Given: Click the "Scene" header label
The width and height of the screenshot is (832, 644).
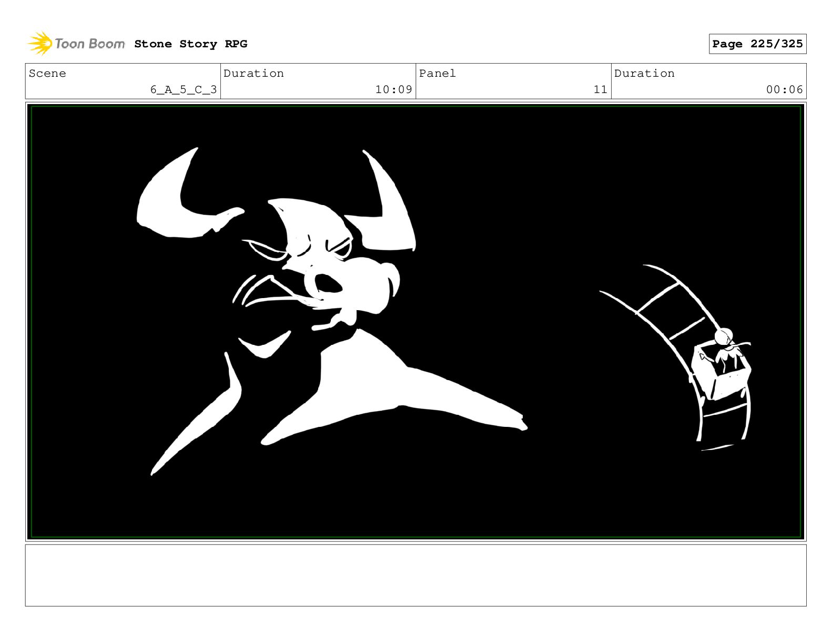Looking at the screenshot, I should [x=47, y=74].
